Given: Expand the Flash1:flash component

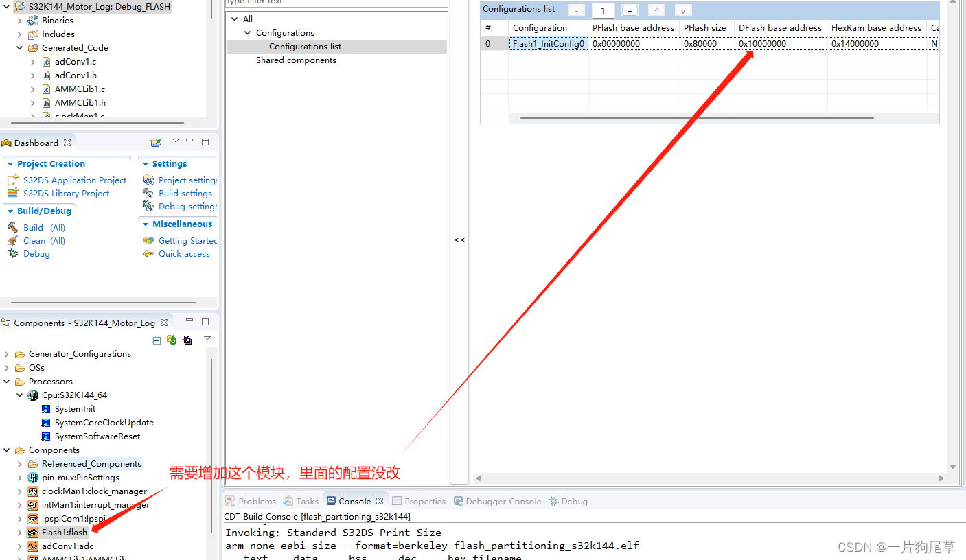Looking at the screenshot, I should point(20,533).
